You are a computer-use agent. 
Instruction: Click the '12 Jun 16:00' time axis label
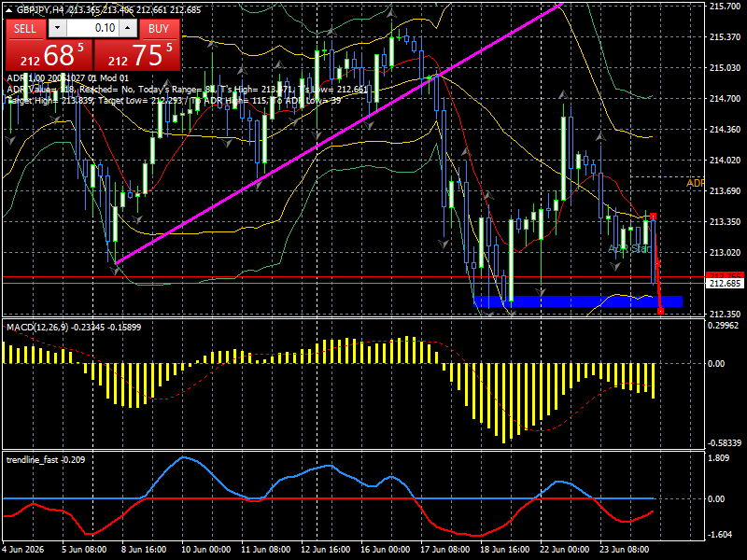326,550
